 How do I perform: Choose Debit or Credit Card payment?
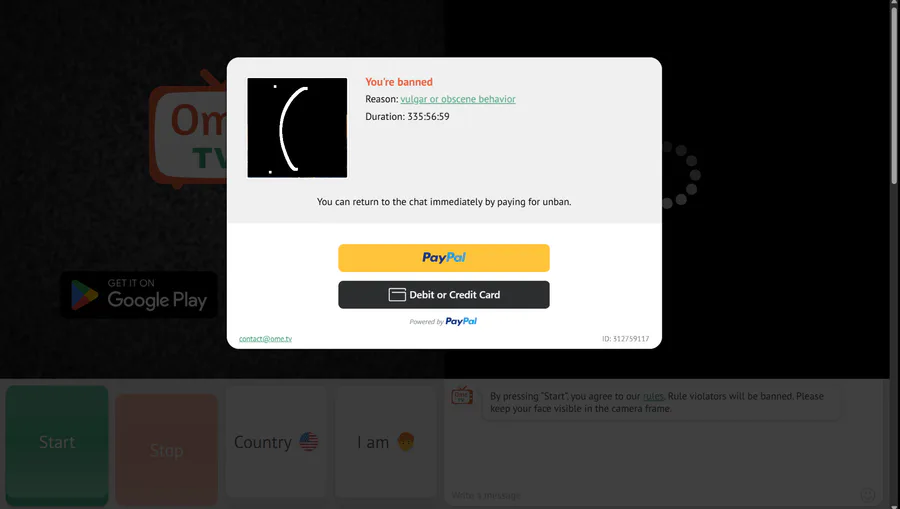coord(444,294)
